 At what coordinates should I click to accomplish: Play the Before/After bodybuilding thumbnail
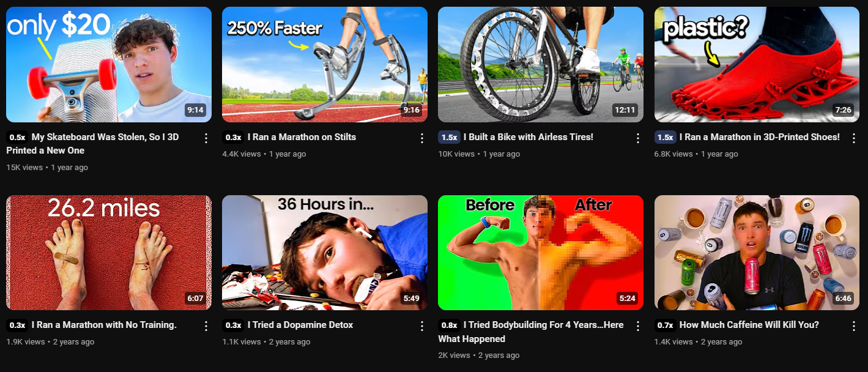pos(541,253)
